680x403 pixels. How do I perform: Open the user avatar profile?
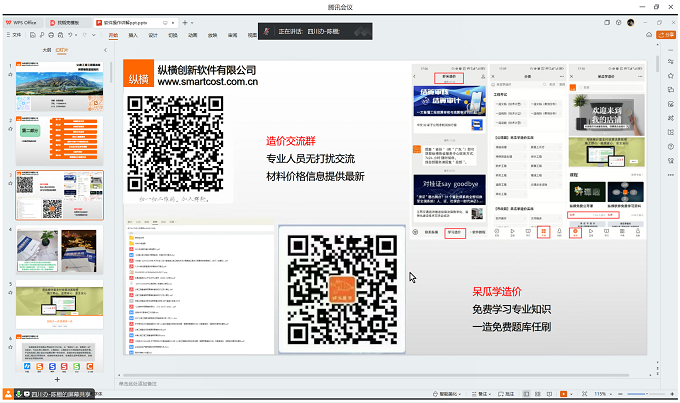click(631, 23)
